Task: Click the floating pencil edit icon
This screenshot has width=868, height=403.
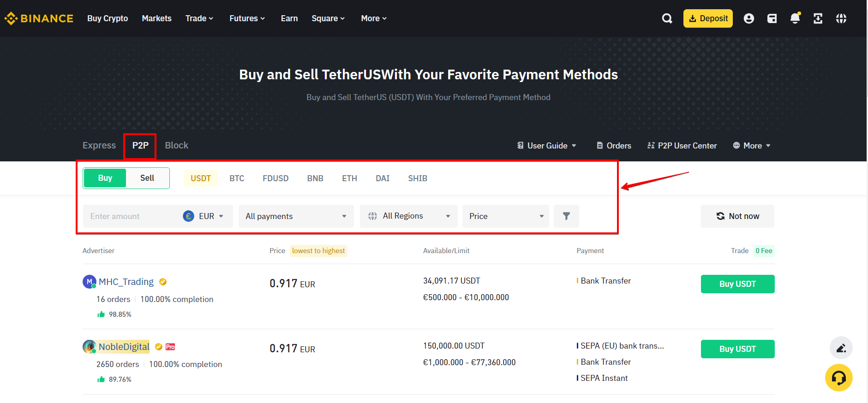Action: 841,348
